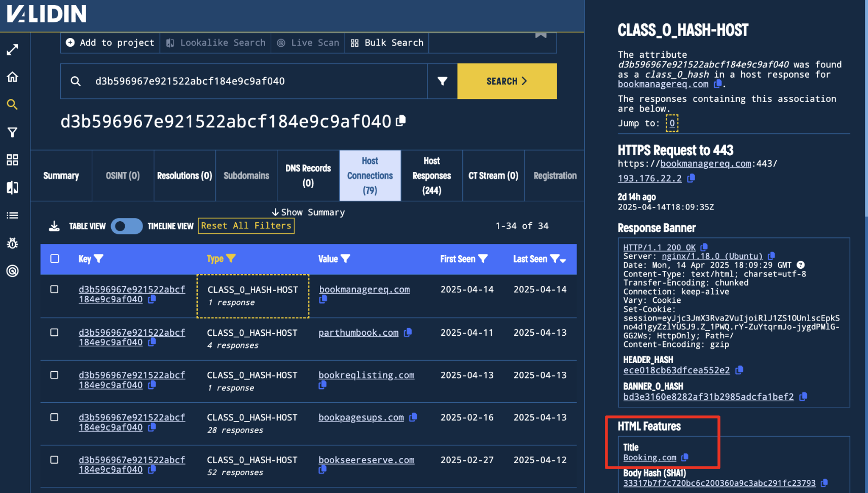Open the DNS Records tab
Screen dimensions: 868x493
(308, 175)
